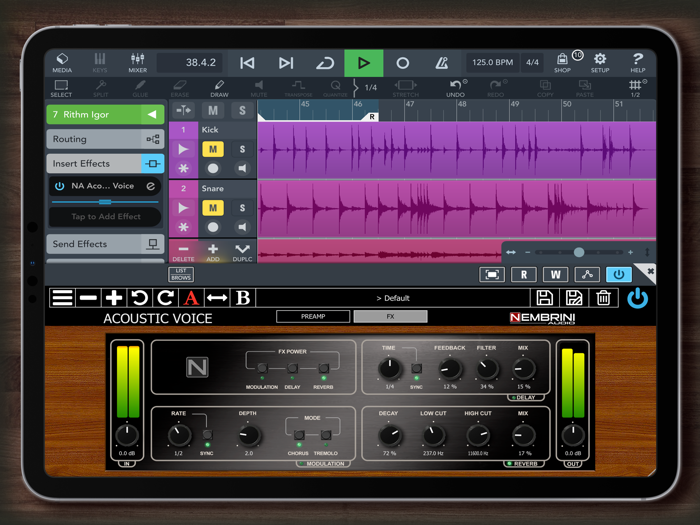Open the plugin hamburger menu

click(62, 298)
